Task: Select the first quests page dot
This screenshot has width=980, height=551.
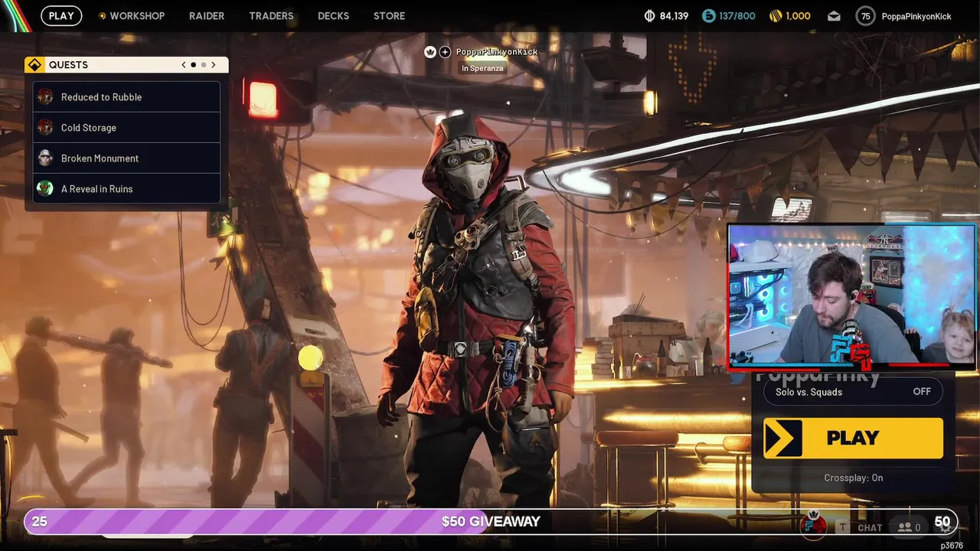Action: point(194,65)
